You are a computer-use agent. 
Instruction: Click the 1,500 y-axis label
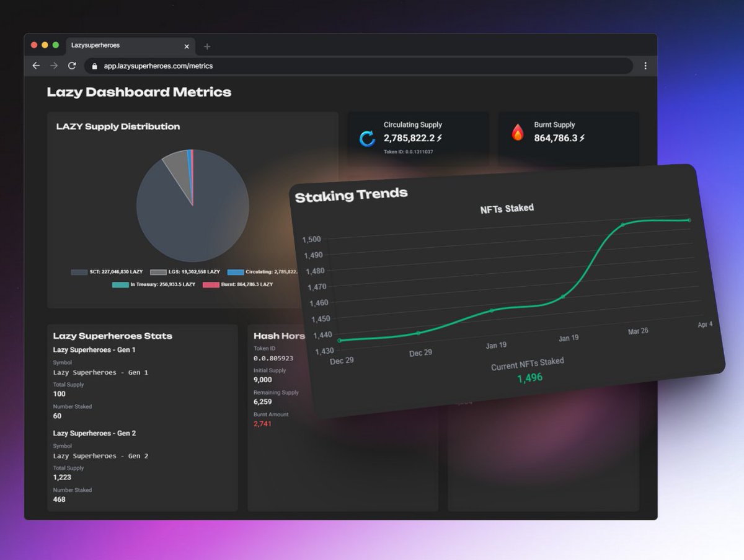tap(312, 240)
